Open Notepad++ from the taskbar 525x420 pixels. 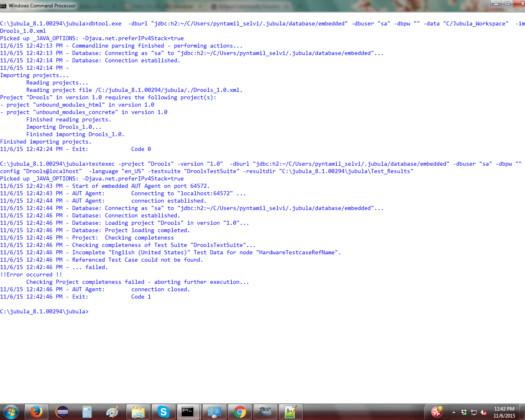click(290, 412)
